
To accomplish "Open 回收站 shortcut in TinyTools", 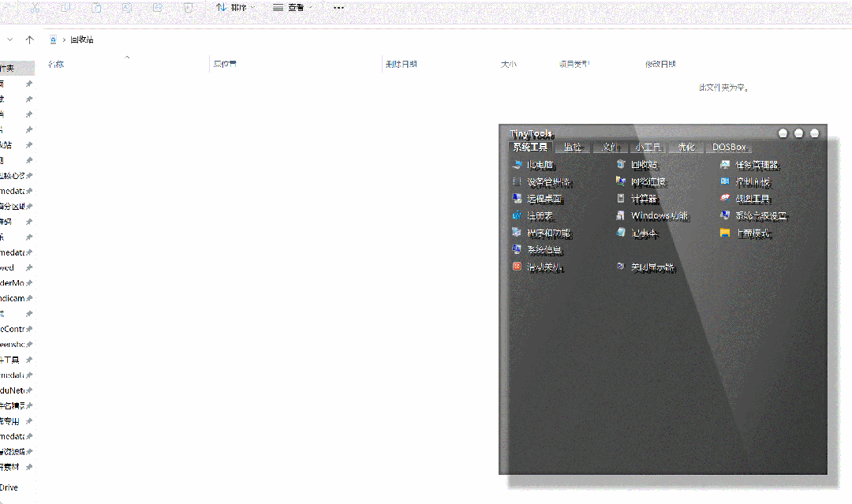I will pos(637,164).
